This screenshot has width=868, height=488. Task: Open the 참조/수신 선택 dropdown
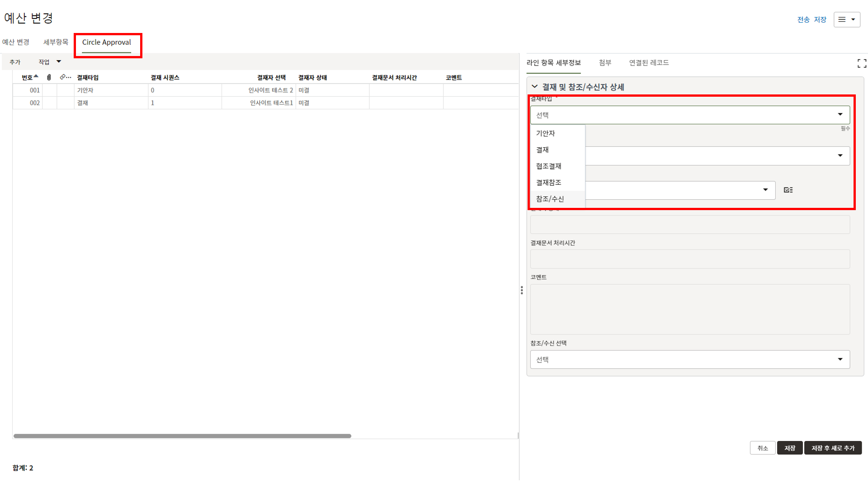pyautogui.click(x=689, y=360)
